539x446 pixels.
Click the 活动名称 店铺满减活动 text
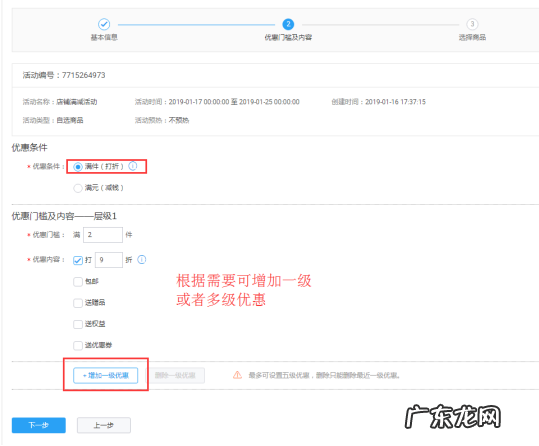60,102
